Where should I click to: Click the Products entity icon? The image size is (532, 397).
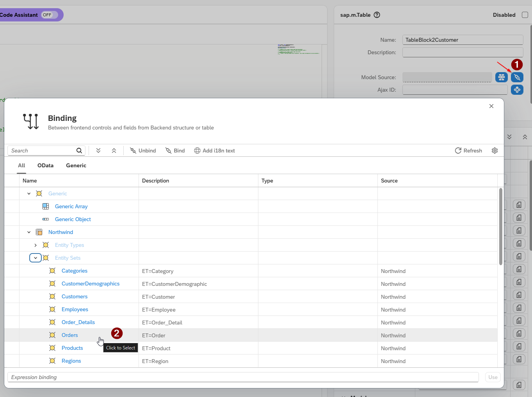52,348
